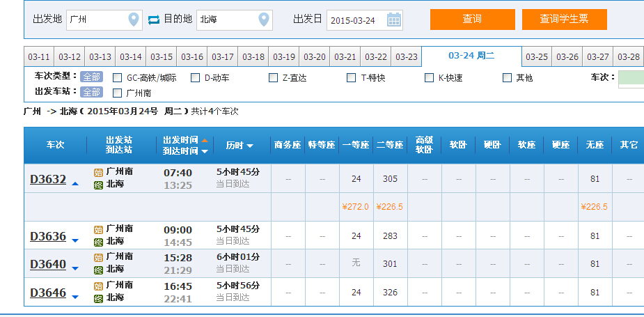This screenshot has height=317, width=644.
Task: Click origin station icon for D3646
Action: (x=98, y=286)
